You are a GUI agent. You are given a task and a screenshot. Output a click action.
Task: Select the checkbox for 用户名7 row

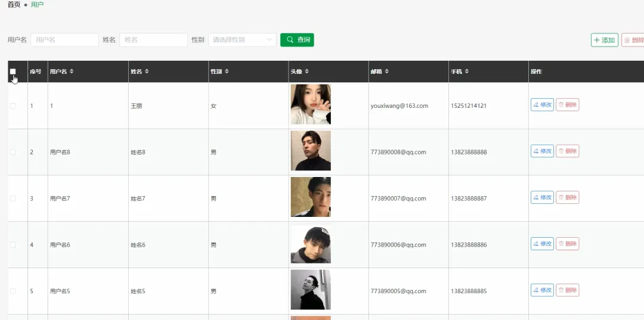click(x=13, y=198)
